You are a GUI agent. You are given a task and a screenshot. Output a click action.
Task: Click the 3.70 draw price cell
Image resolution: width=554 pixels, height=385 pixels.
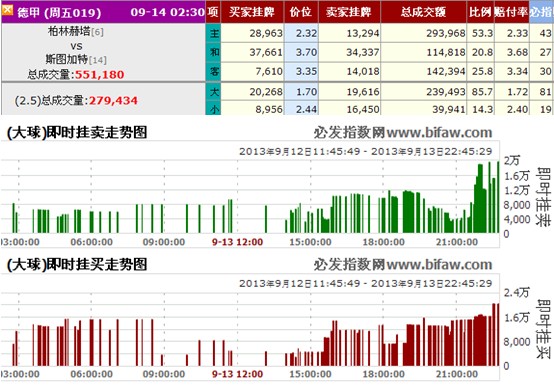301,52
